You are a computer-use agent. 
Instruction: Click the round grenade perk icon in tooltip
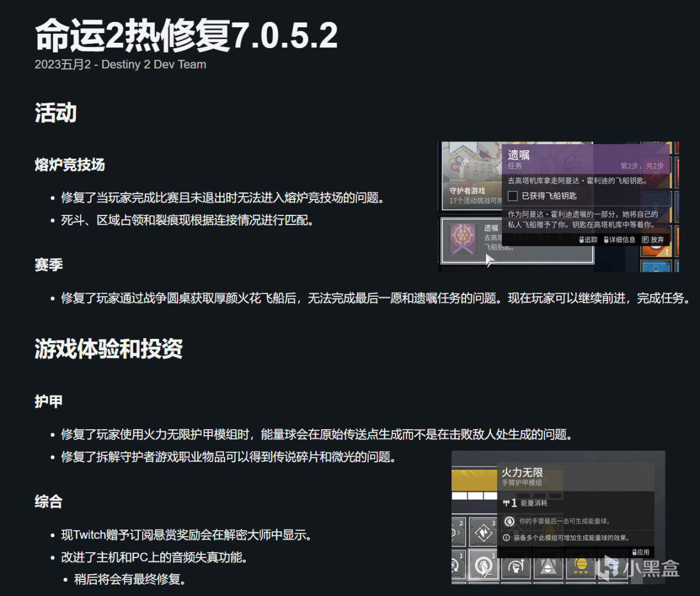(509, 521)
